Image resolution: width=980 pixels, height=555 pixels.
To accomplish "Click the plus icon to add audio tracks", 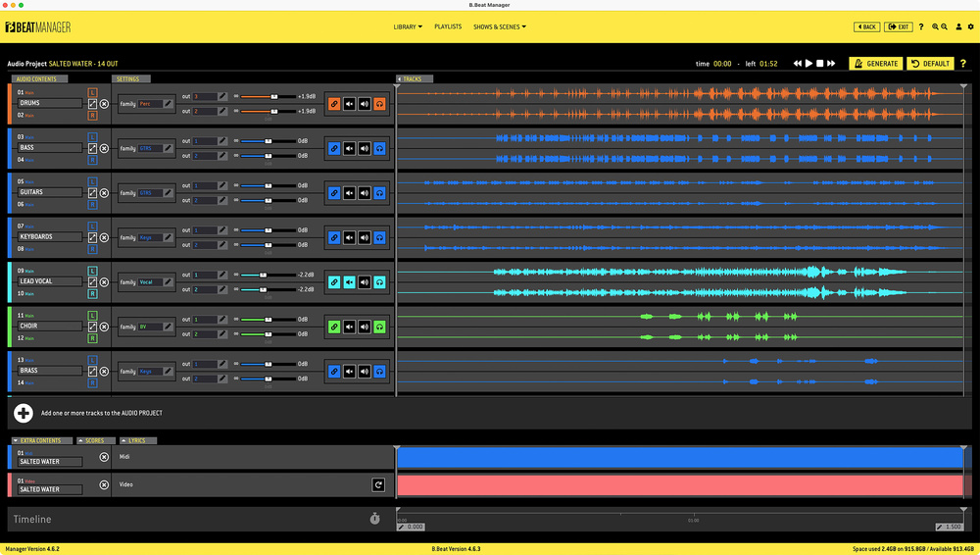I will [x=24, y=414].
